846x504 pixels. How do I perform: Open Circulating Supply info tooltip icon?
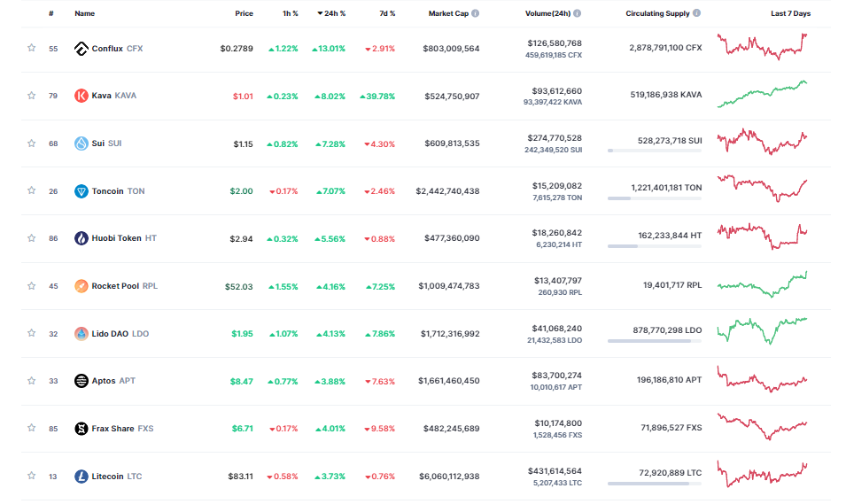click(x=696, y=13)
